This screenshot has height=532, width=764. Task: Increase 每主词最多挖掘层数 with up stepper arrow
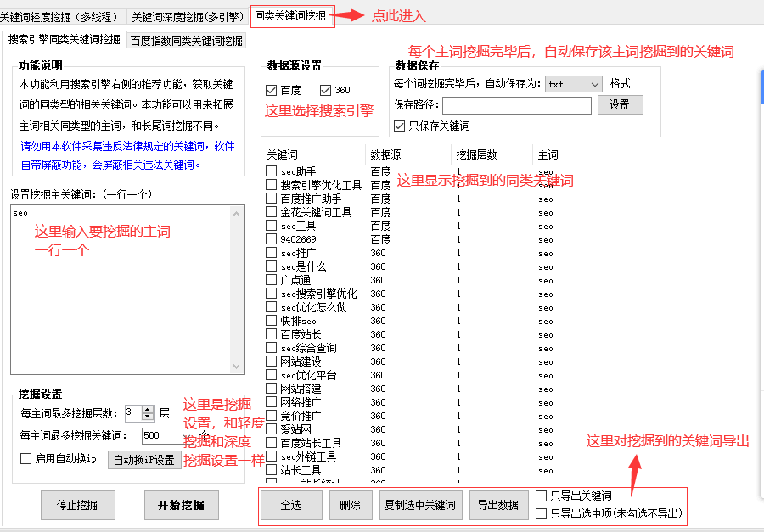(x=148, y=409)
